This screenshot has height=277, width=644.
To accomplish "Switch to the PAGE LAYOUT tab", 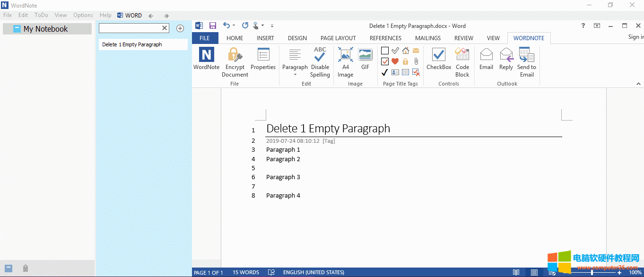I will [338, 38].
